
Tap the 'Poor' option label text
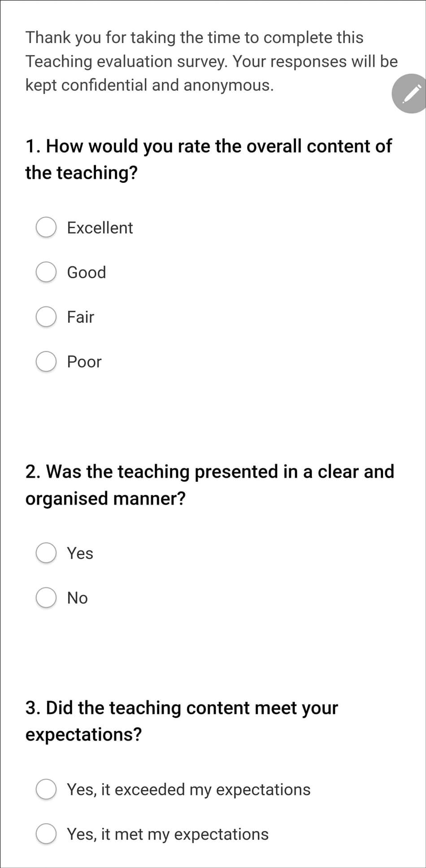[x=84, y=362]
